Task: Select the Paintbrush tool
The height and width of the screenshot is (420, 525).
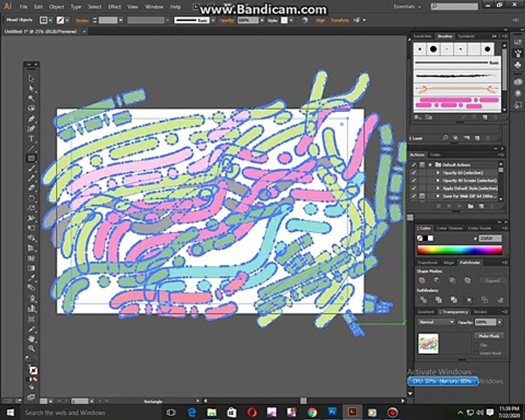Action: pyautogui.click(x=31, y=168)
